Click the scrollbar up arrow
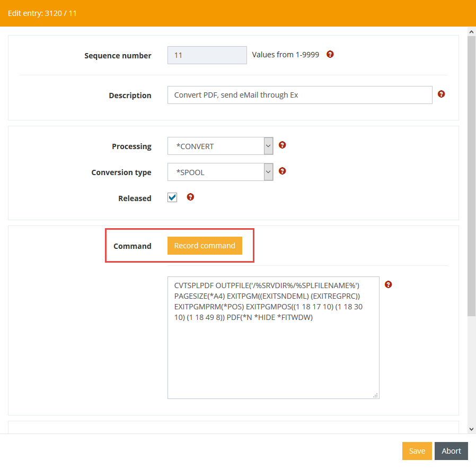 [471, 32]
